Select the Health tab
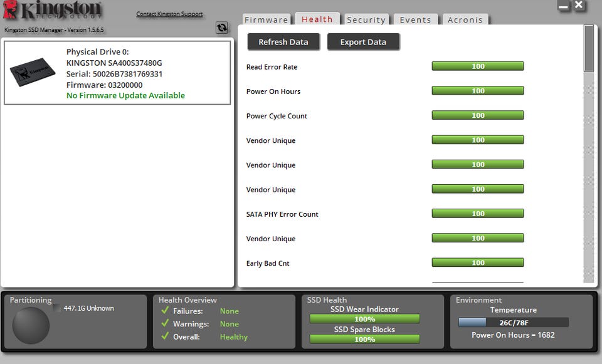This screenshot has height=364, width=602. click(x=317, y=19)
